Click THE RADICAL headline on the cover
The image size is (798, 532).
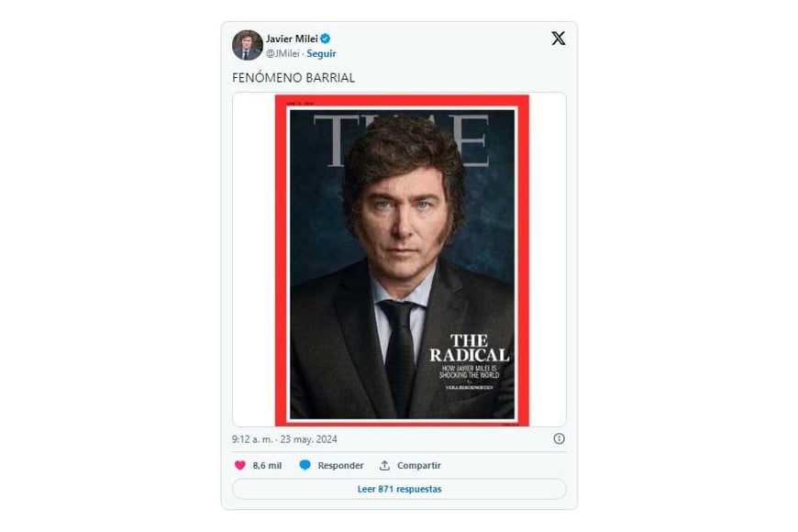(469, 348)
